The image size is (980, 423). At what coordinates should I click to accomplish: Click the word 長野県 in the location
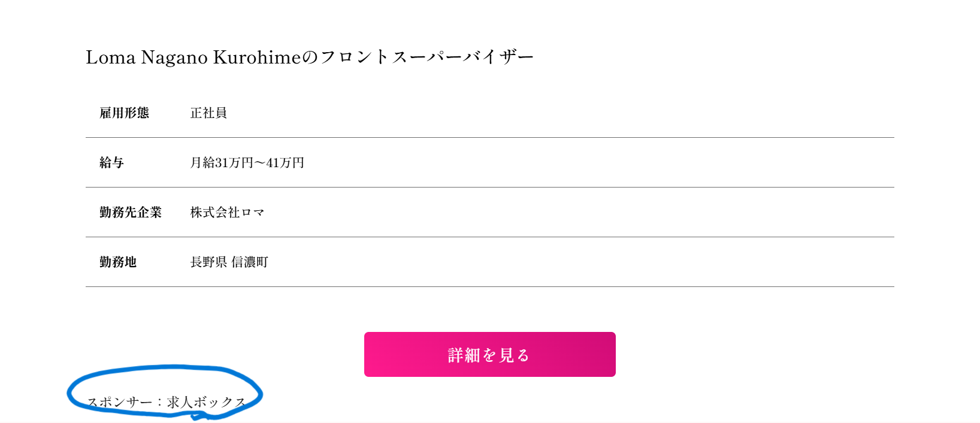pos(208,262)
